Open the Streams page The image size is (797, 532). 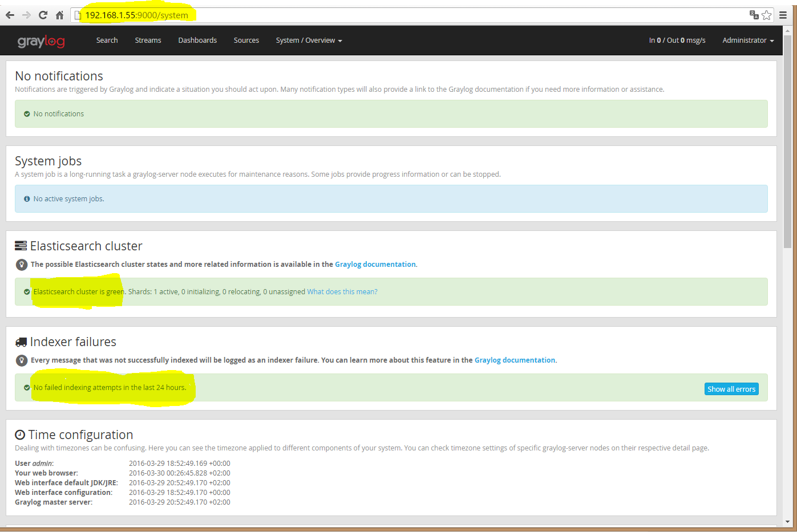(148, 40)
